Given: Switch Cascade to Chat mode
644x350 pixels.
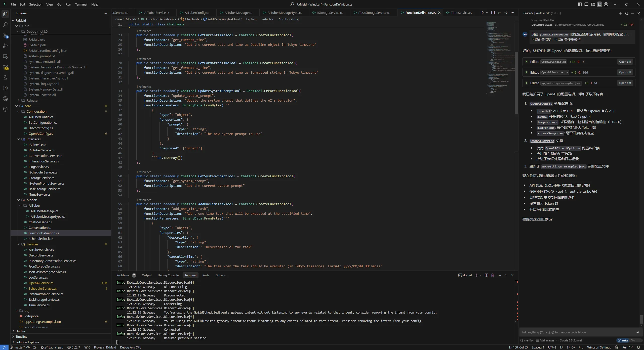Looking at the screenshot, I should coord(633,340).
